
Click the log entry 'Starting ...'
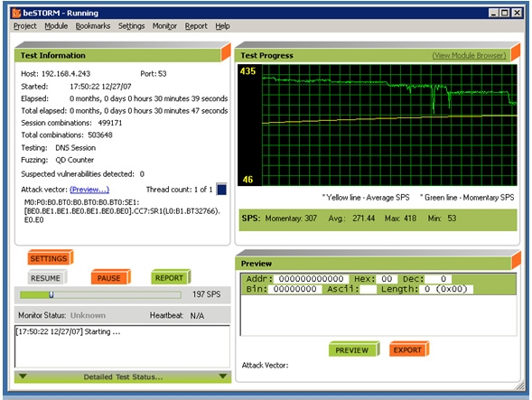point(68,331)
